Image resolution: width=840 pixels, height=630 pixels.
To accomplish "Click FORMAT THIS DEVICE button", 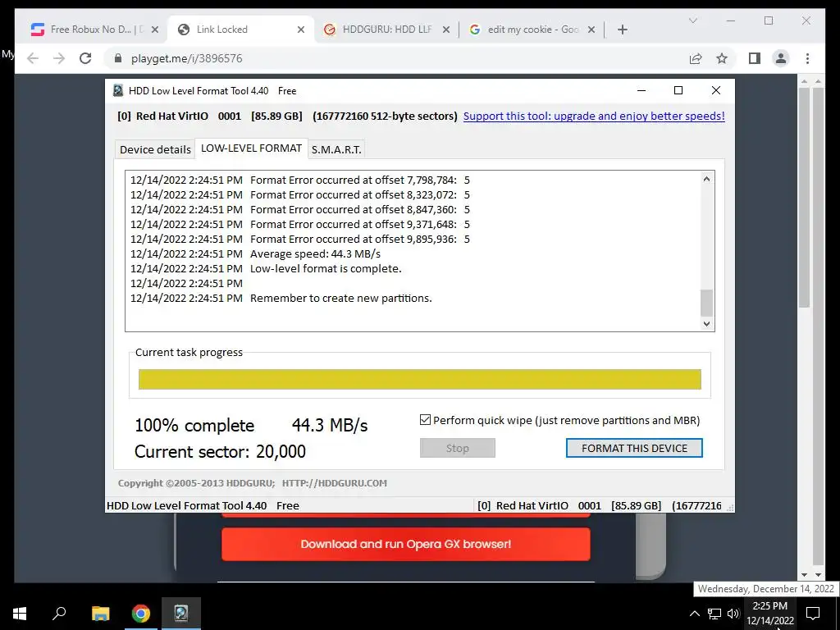I will pyautogui.click(x=634, y=449).
